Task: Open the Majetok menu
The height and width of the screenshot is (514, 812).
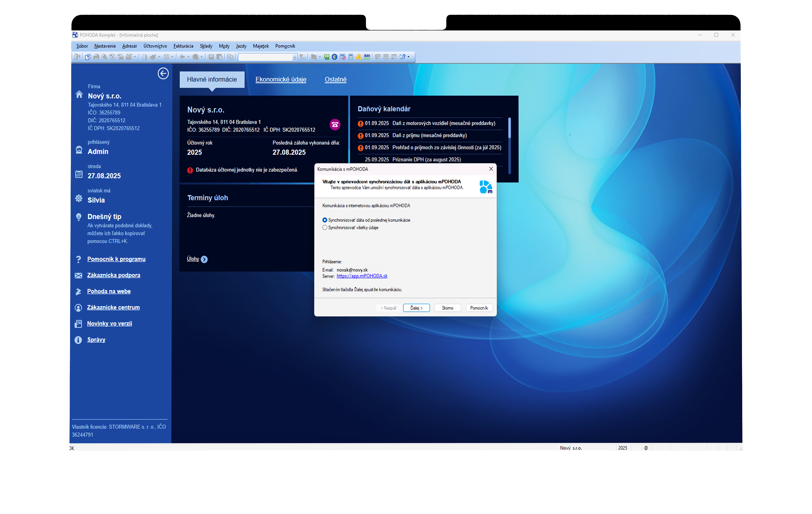Action: click(x=261, y=46)
